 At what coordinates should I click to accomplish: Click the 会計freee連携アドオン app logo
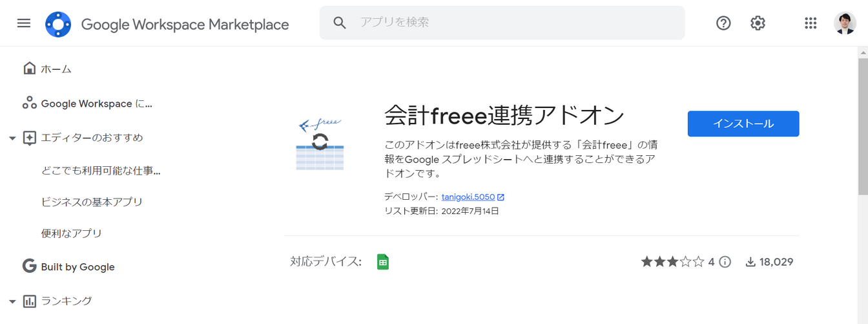tap(320, 144)
